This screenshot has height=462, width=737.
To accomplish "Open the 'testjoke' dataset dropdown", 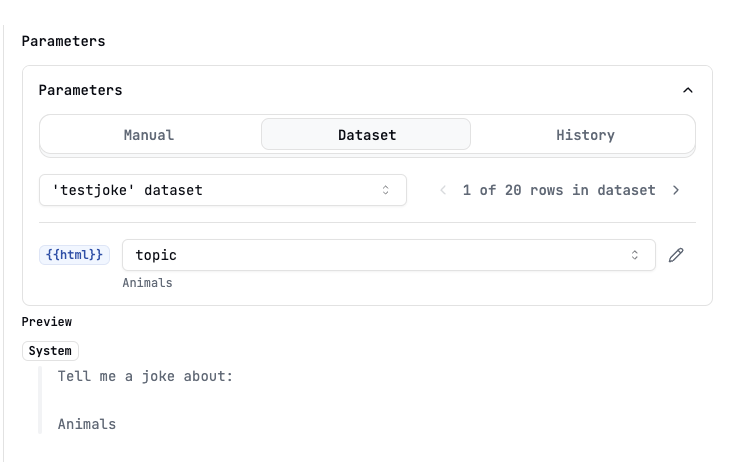I will 223,190.
